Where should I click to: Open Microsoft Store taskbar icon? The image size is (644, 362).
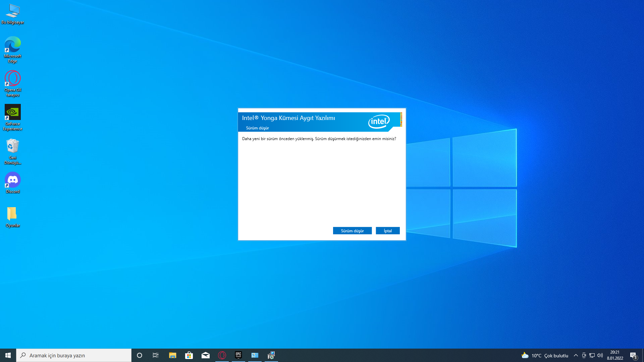pos(189,355)
